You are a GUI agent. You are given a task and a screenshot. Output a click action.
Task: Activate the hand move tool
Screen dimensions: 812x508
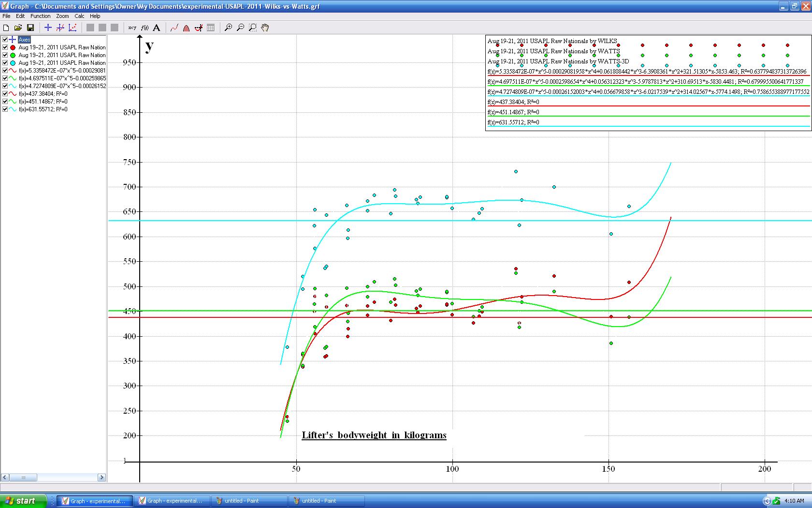[x=265, y=28]
